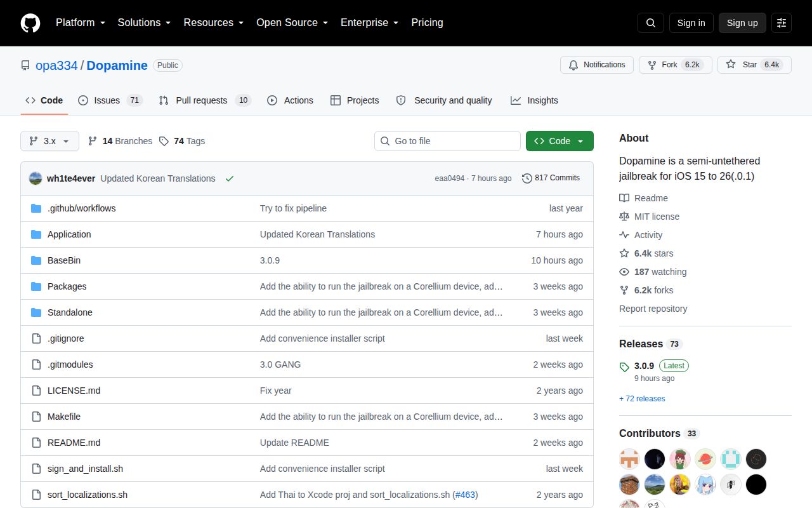Open the Insights tab
The height and width of the screenshot is (508, 812).
(x=535, y=100)
